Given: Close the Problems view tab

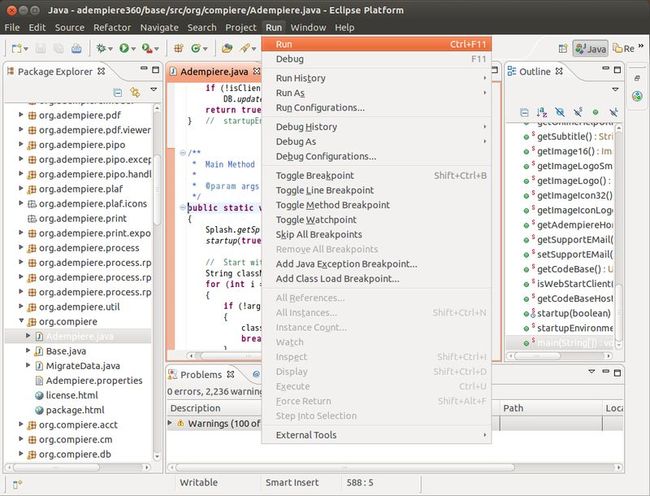Looking at the screenshot, I should tap(230, 374).
